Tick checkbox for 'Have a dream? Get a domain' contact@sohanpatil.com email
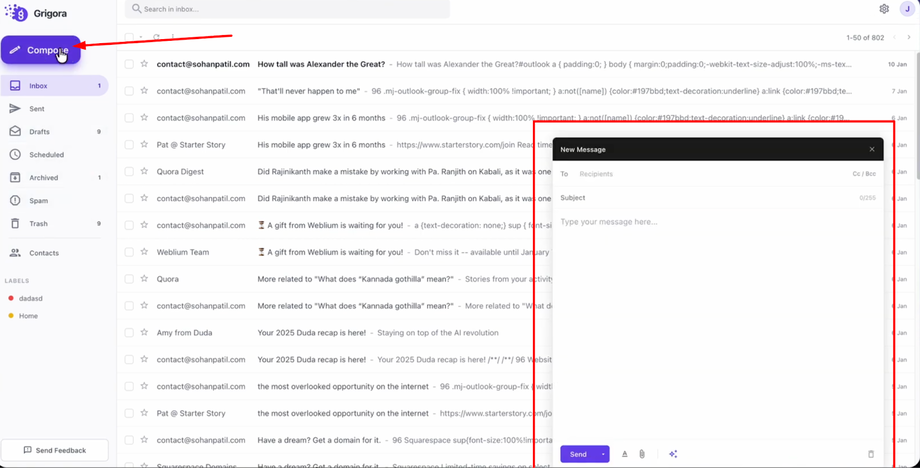 click(x=129, y=440)
